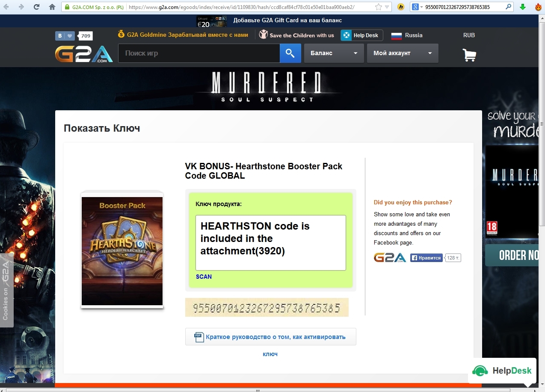
Task: Open downloads with the green arrow icon
Action: [x=522, y=7]
